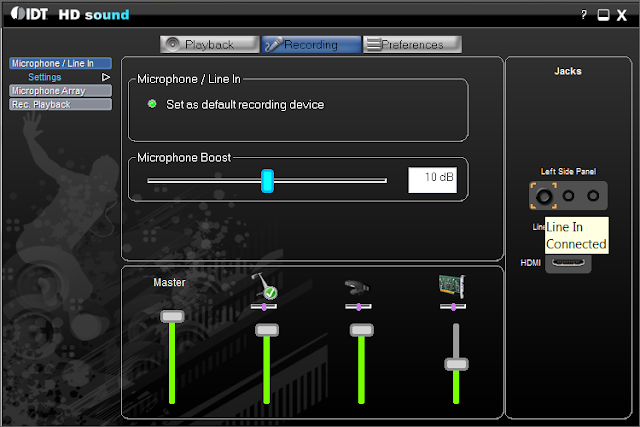Screen dimensions: 640x427
Task: Minimize window using title bar square icon
Action: [603, 15]
